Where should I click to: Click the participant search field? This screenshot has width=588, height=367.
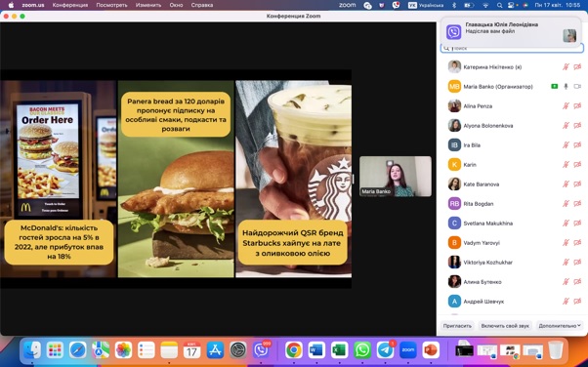(x=512, y=49)
